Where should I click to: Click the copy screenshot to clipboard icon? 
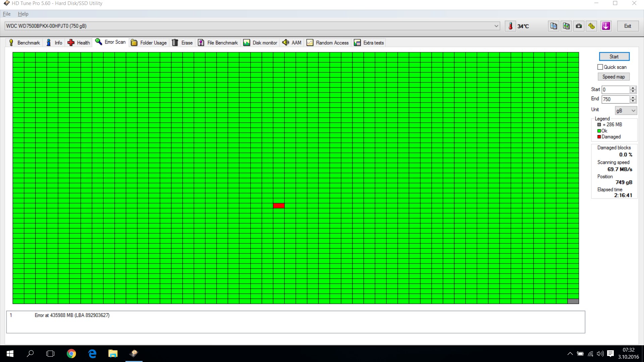[x=566, y=26]
